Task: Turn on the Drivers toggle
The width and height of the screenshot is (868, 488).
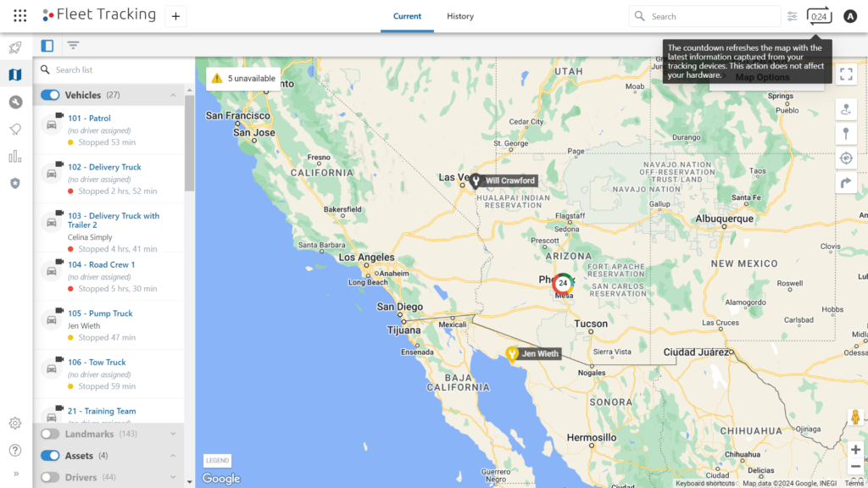Action: [x=49, y=477]
